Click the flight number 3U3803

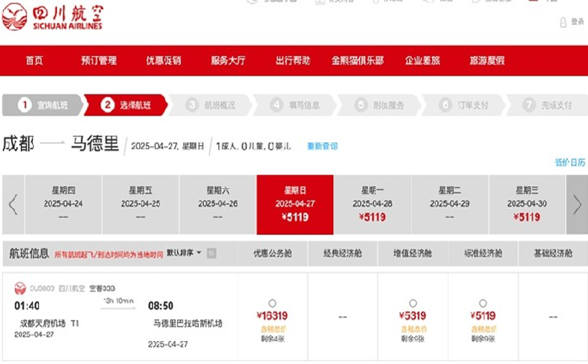pyautogui.click(x=42, y=288)
